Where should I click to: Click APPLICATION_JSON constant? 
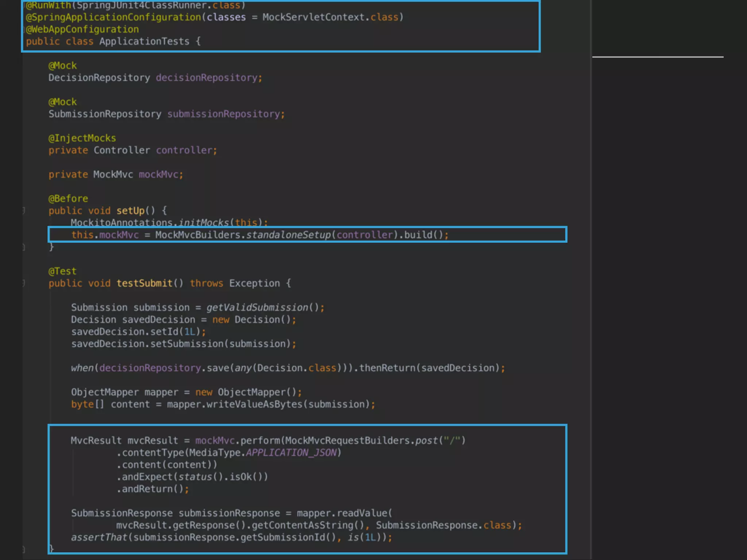click(291, 452)
